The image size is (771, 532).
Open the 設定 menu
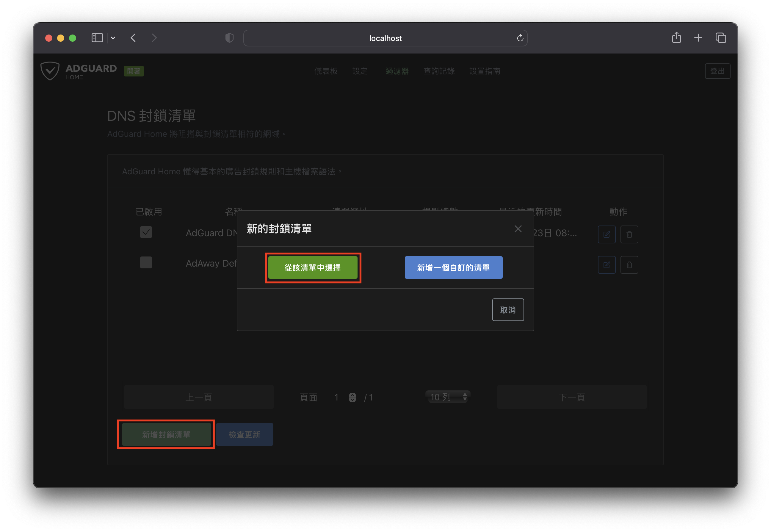(x=360, y=71)
